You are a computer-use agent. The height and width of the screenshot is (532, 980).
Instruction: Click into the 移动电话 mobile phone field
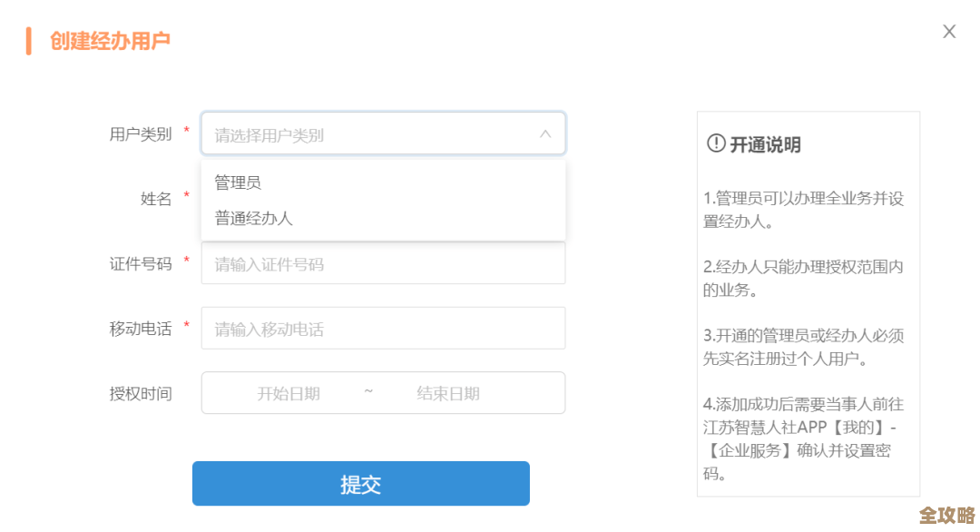pos(381,328)
